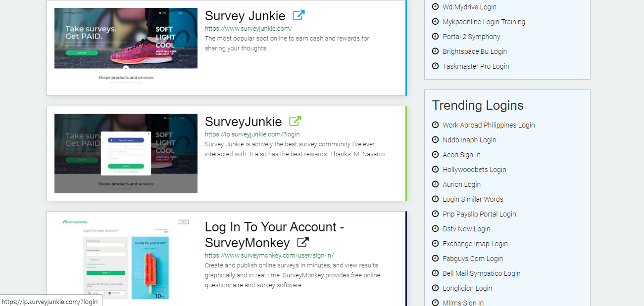Click clock icon beside Bell Mail Sympatico Login

point(435,273)
